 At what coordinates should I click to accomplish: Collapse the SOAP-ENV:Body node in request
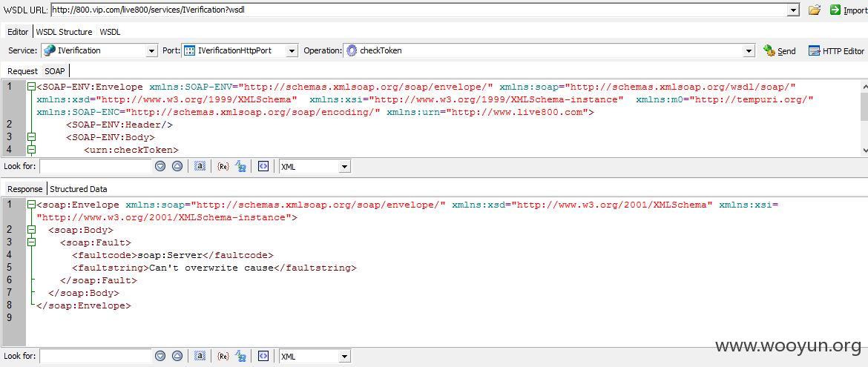pos(31,137)
